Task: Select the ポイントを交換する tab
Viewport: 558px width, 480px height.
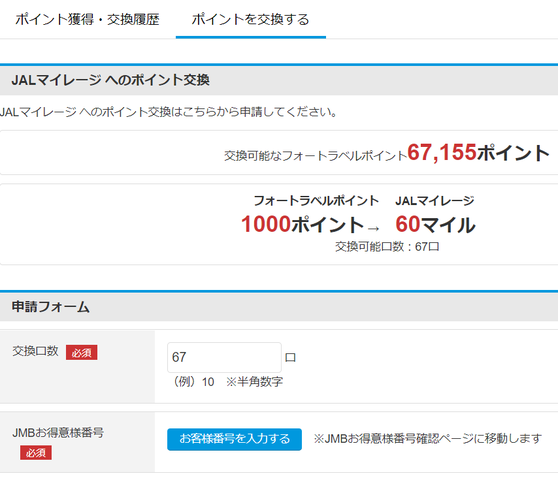Action: 251,19
